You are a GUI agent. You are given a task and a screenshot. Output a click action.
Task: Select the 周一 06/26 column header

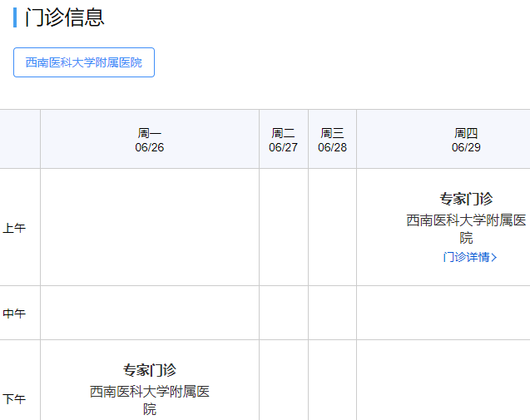(150, 140)
